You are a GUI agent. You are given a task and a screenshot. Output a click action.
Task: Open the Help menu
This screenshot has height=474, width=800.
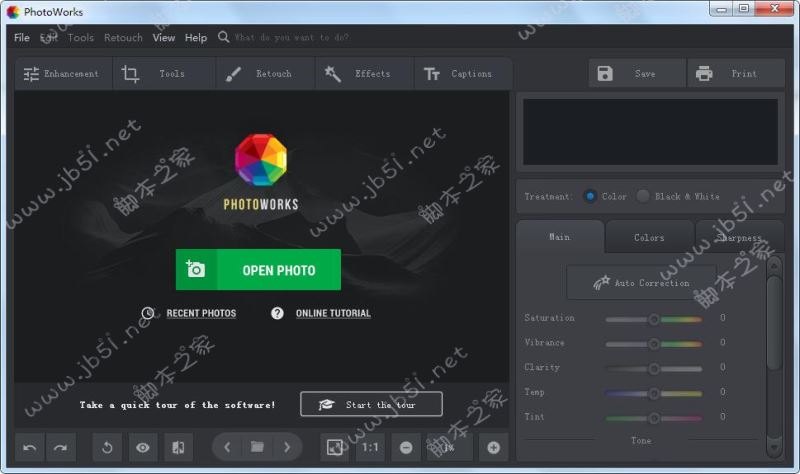point(196,38)
